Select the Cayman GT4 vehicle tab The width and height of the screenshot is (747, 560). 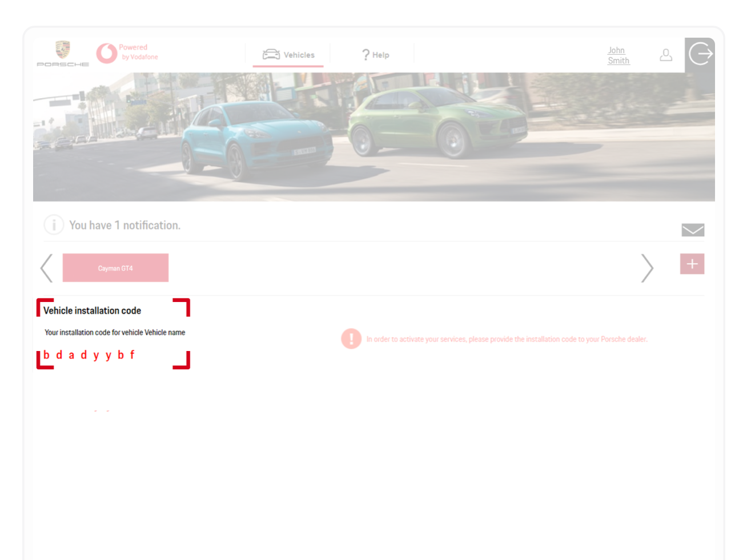tap(115, 267)
